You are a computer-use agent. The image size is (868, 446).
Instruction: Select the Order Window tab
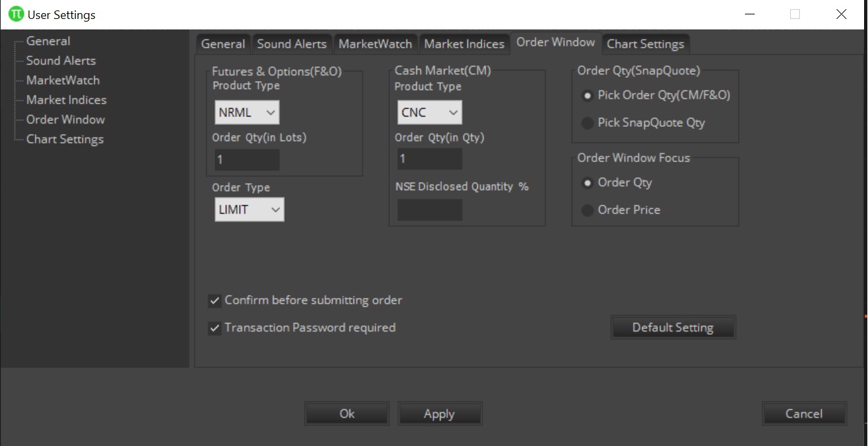pos(556,43)
